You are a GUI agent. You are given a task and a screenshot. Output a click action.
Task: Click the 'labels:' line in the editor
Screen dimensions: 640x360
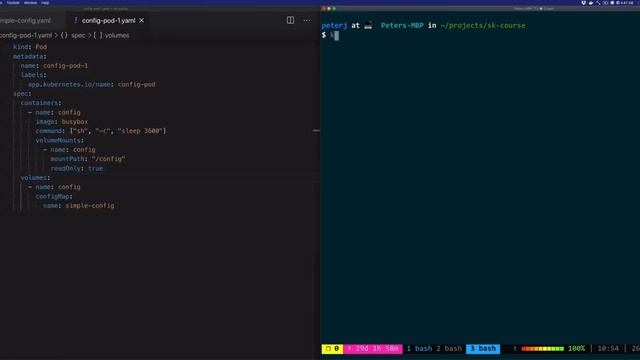33,75
